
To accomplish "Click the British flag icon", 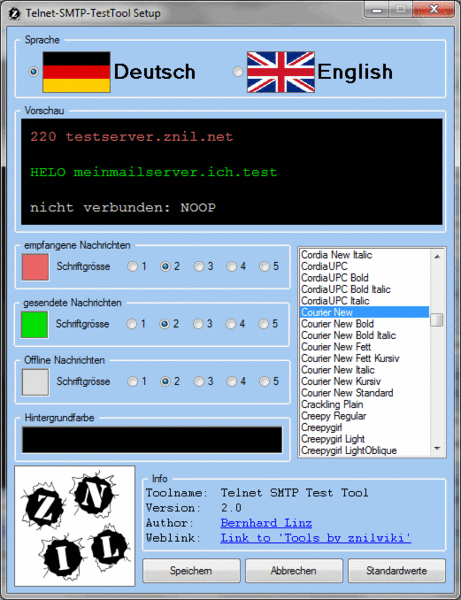I will pos(281,72).
